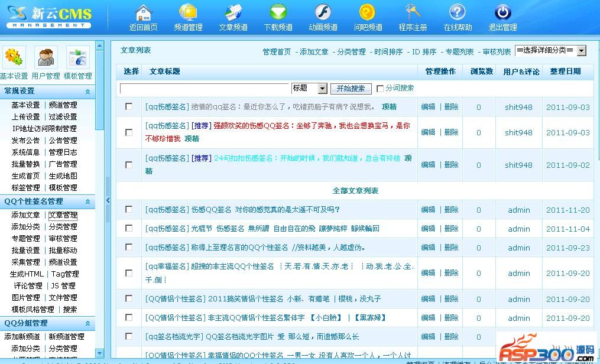The image size is (600, 364).
Task: Open 上传设置 in sidebar
Action: (25, 116)
